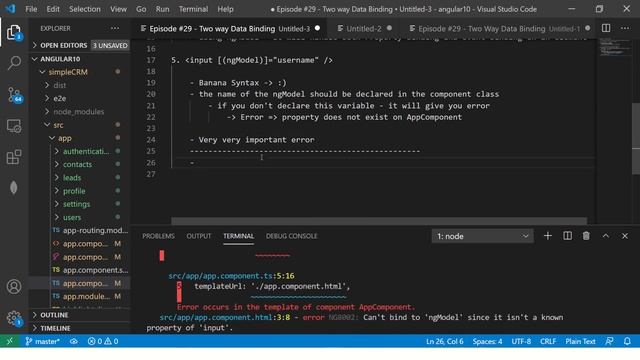
Task: Change language mode 'Plain Text'
Action: click(x=580, y=341)
